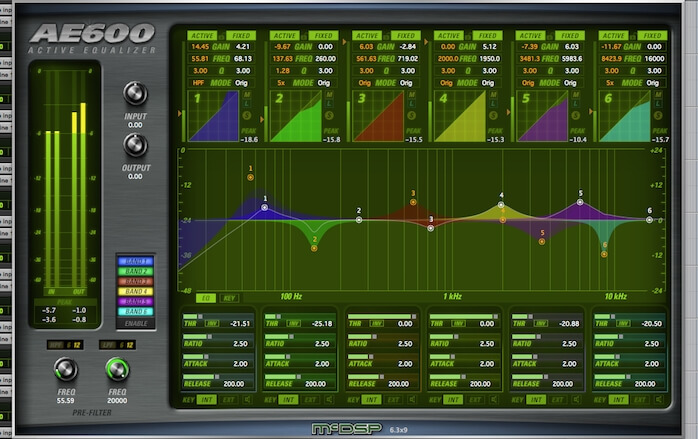Click band 5 active node on EQ graph
The image size is (698, 439).
point(542,241)
